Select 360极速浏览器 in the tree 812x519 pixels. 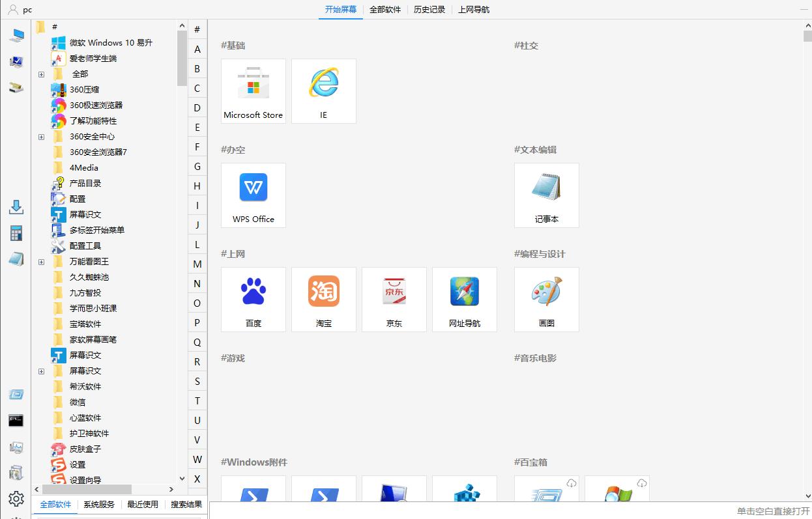click(96, 105)
